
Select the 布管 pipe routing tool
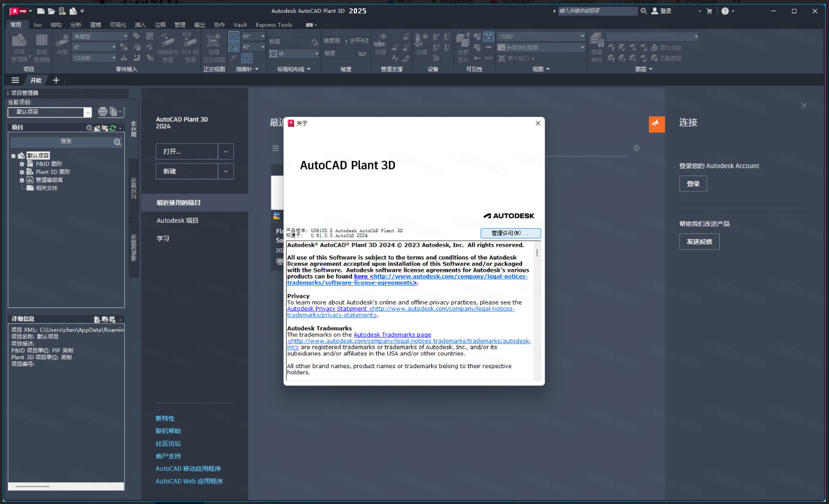(x=62, y=43)
